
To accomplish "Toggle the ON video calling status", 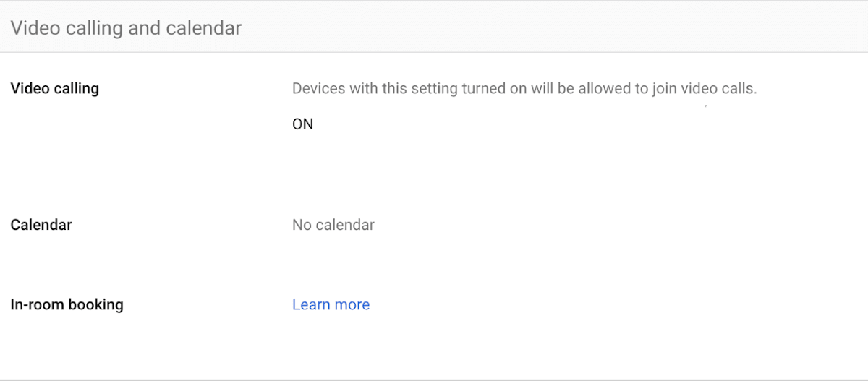I will click(x=302, y=124).
